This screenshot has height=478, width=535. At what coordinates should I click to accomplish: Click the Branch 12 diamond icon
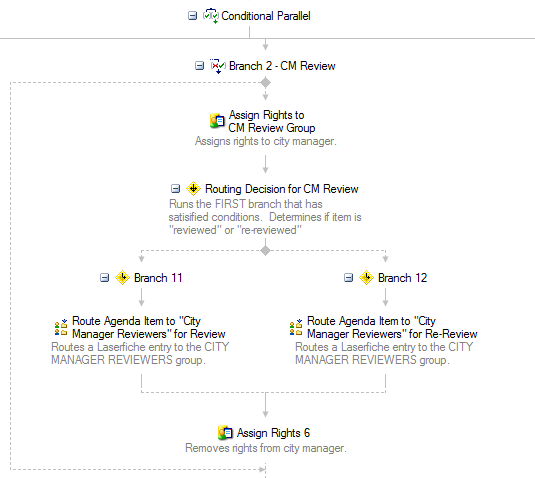point(366,278)
